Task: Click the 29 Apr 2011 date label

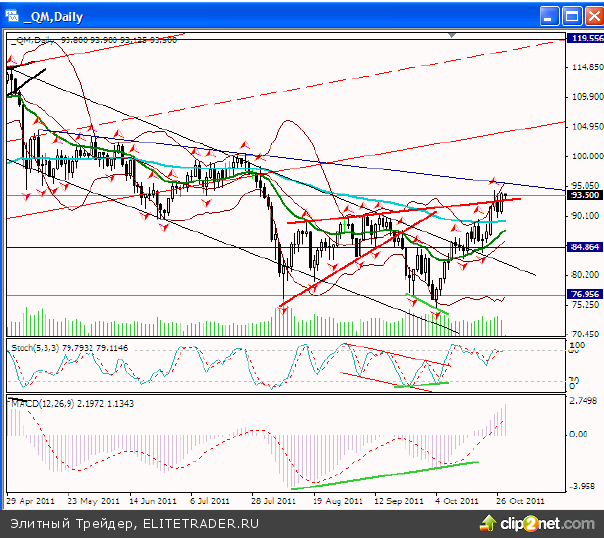Action: click(27, 499)
